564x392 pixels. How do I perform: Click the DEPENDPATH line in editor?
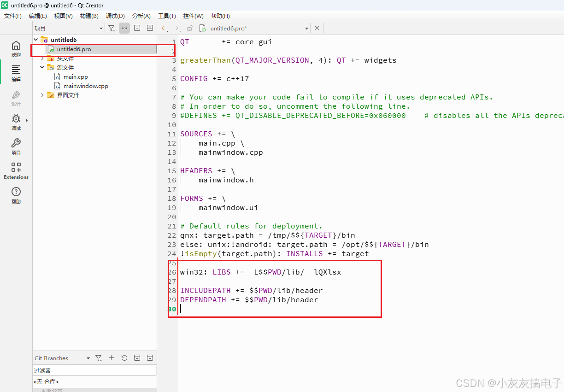(249, 300)
